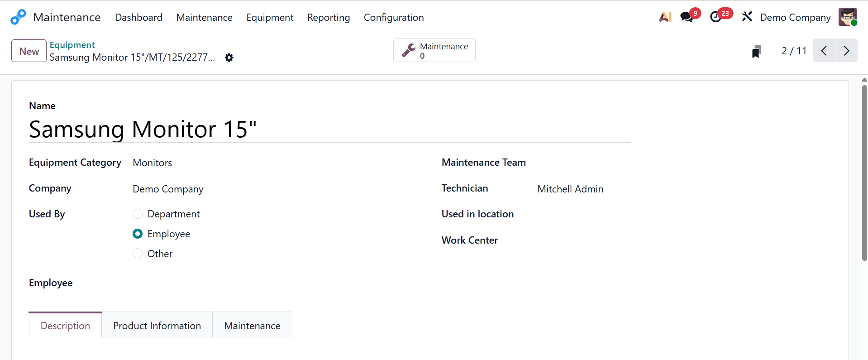868x360 pixels.
Task: Open the actions gear icon beside record title
Action: (x=229, y=58)
